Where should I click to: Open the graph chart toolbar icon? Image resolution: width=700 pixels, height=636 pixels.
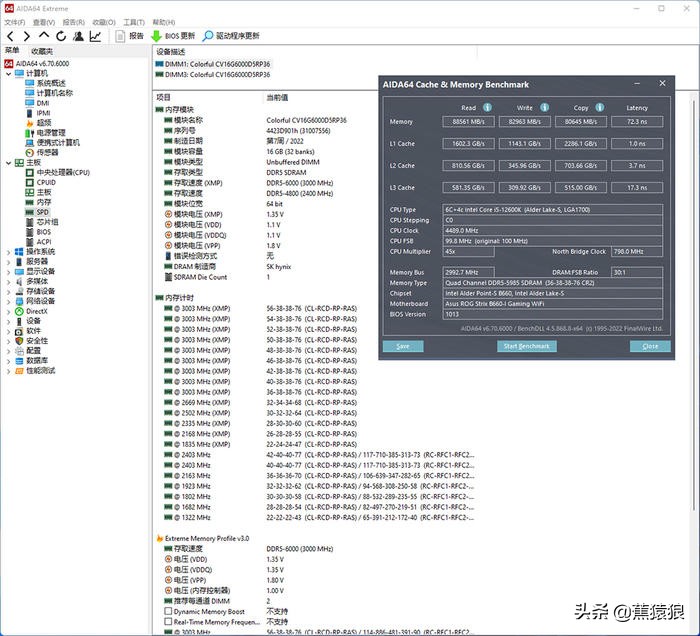(x=95, y=36)
